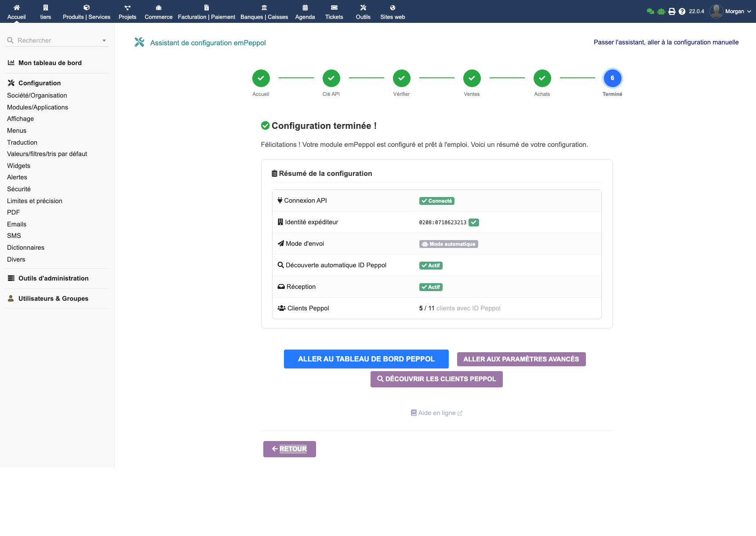The width and height of the screenshot is (756, 536).
Task: Go to the Vérifier step circle
Action: (402, 78)
